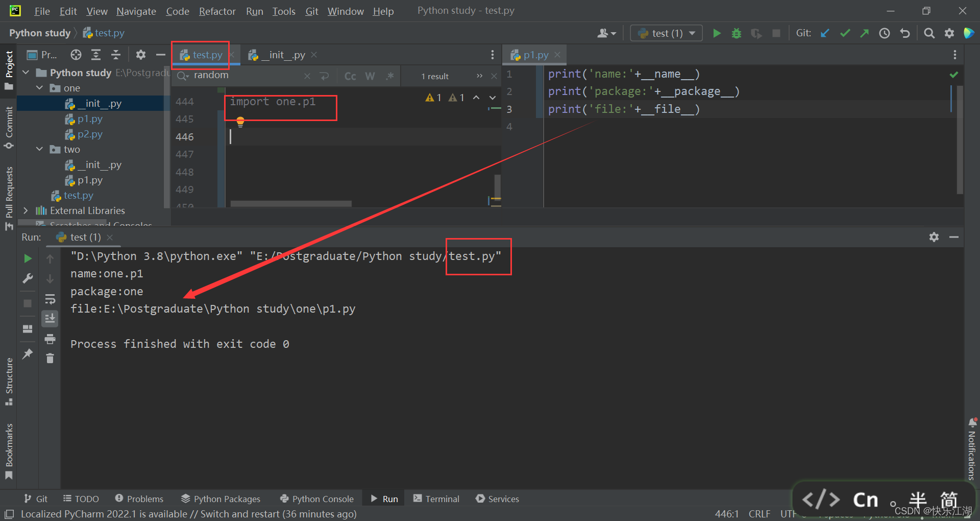Toggle regex option in search bar
This screenshot has width=980, height=521.
click(x=390, y=76)
